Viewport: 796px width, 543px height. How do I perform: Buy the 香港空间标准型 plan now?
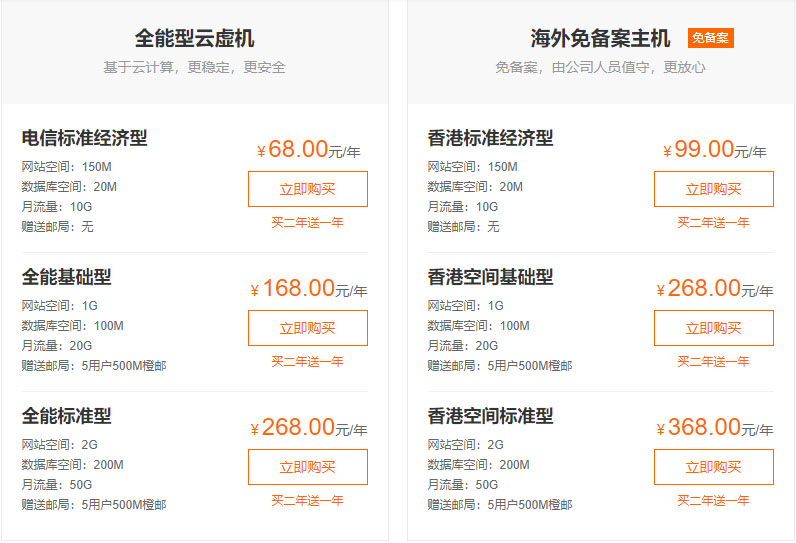[x=714, y=467]
